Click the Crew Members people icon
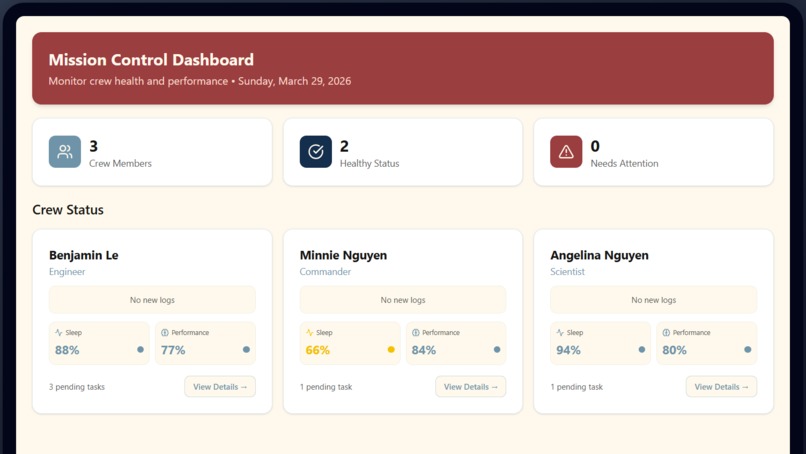806x454 pixels. 65,152
